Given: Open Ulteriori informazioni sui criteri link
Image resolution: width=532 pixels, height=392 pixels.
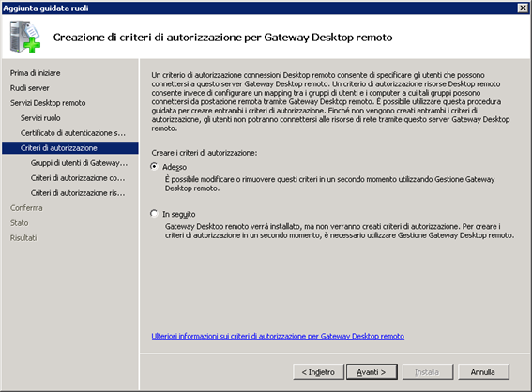Looking at the screenshot, I should [278, 336].
